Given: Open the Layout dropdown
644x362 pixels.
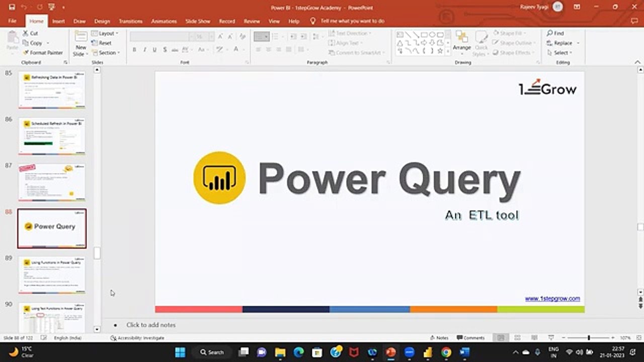Looking at the screenshot, I should coord(105,33).
